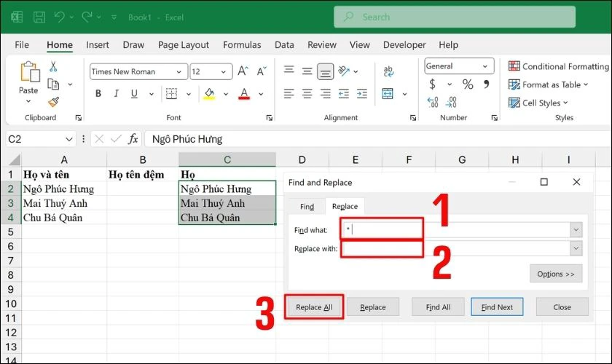
Task: Open the Font dialog launcher
Action: click(270, 118)
